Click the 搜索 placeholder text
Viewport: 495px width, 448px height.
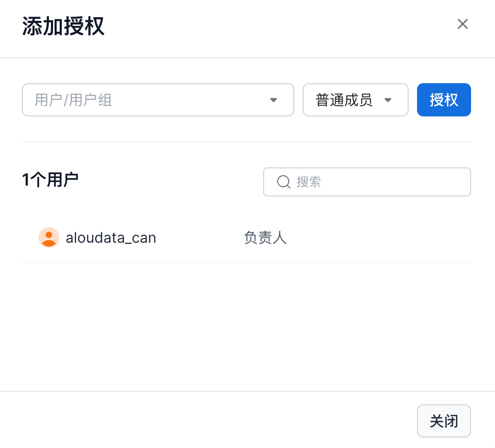[x=309, y=182]
